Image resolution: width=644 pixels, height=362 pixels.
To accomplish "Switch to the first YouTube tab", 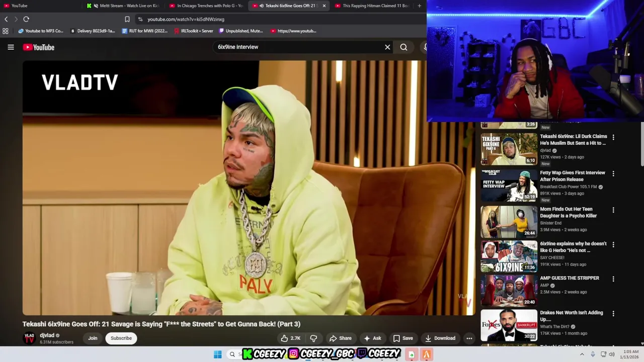I will [x=40, y=6].
